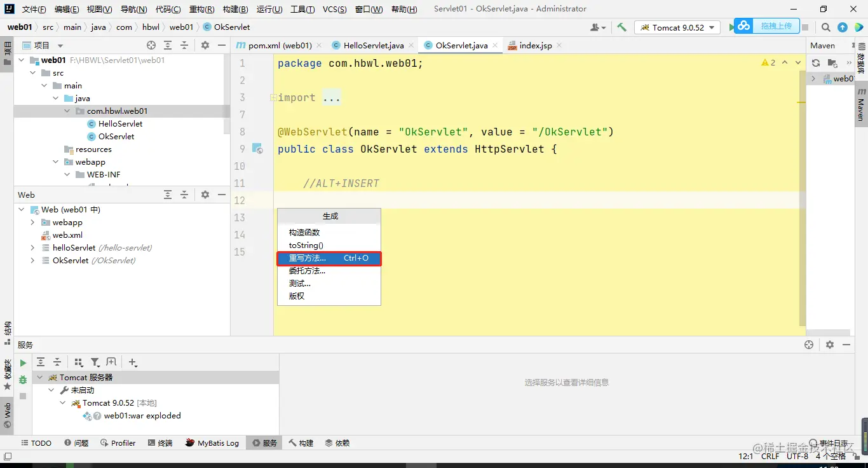Expand all in the Web panel header

(168, 195)
